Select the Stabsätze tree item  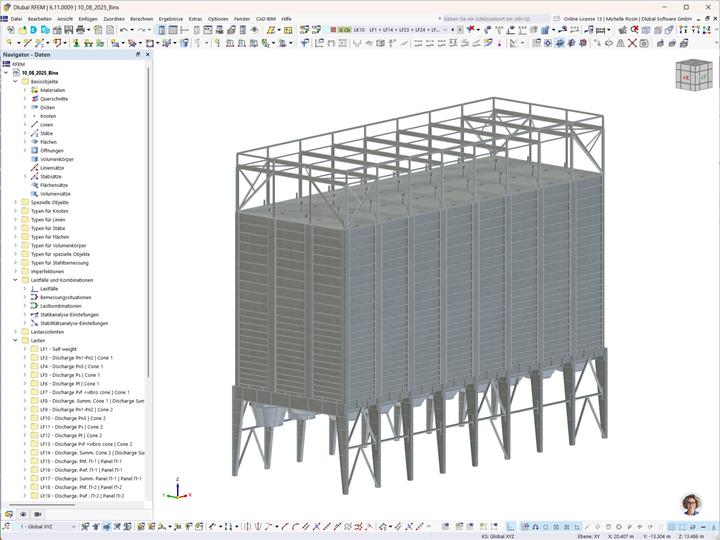51,176
